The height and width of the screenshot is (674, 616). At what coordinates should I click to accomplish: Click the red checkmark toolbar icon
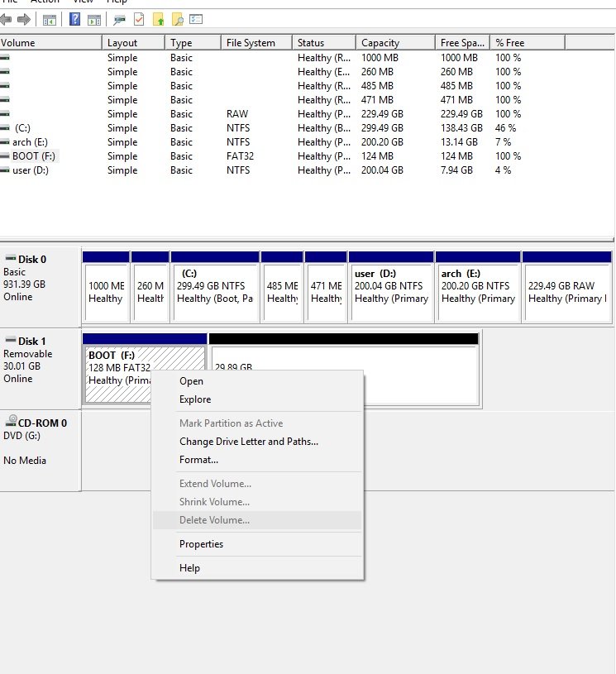tap(139, 19)
